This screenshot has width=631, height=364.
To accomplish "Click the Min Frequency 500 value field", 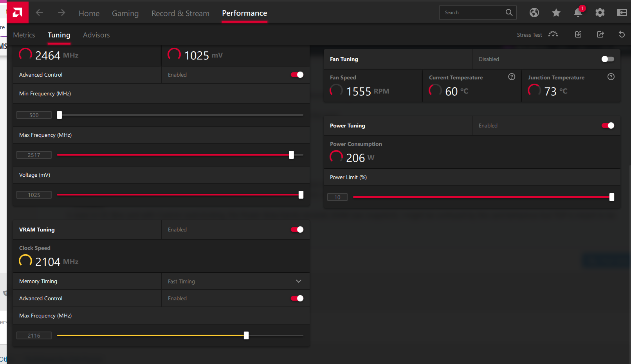I will tap(34, 115).
